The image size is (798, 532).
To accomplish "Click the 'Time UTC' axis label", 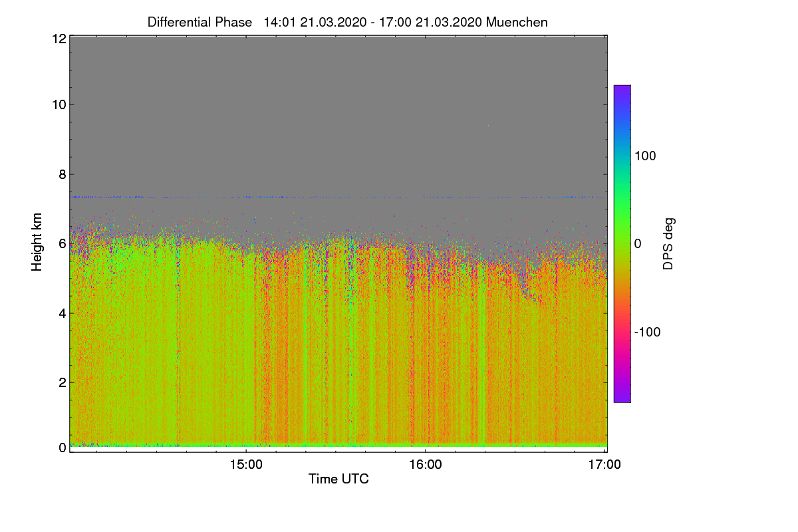I will click(x=338, y=478).
